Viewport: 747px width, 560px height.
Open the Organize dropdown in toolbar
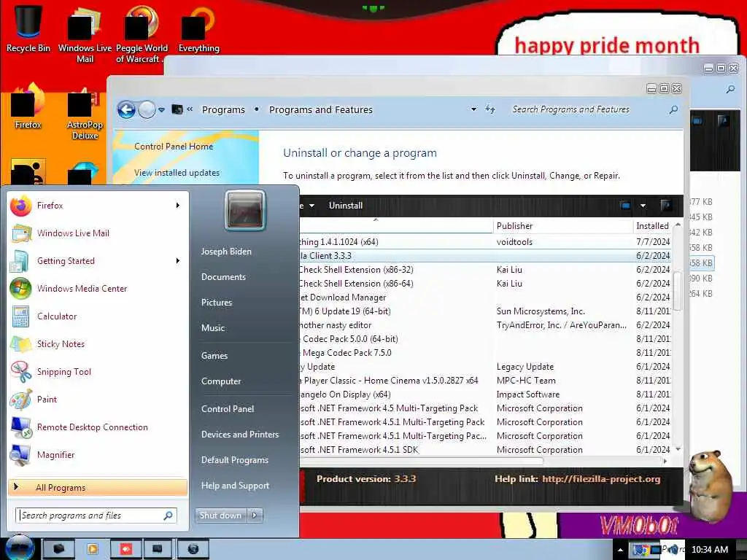click(x=306, y=206)
